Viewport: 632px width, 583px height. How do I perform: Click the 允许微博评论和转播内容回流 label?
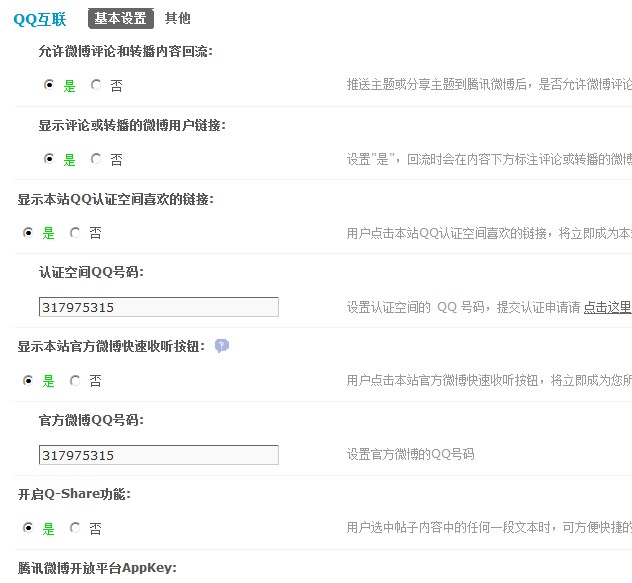point(125,52)
